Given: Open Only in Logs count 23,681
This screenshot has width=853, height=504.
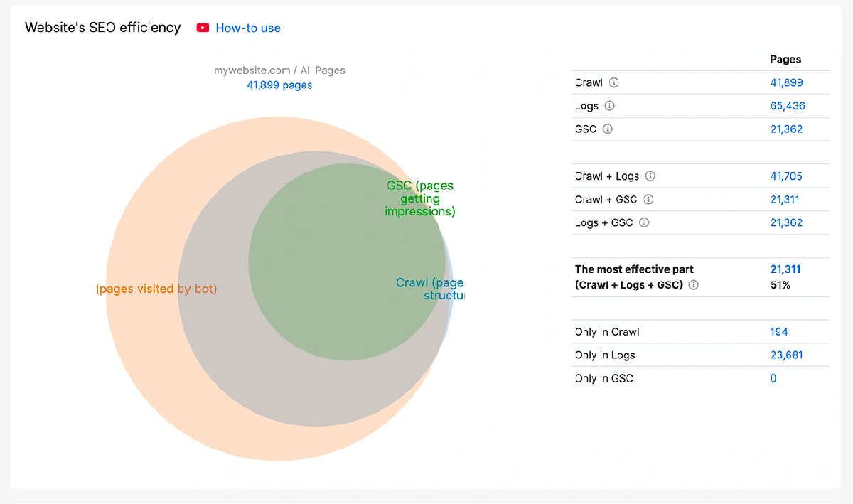Looking at the screenshot, I should 786,355.
